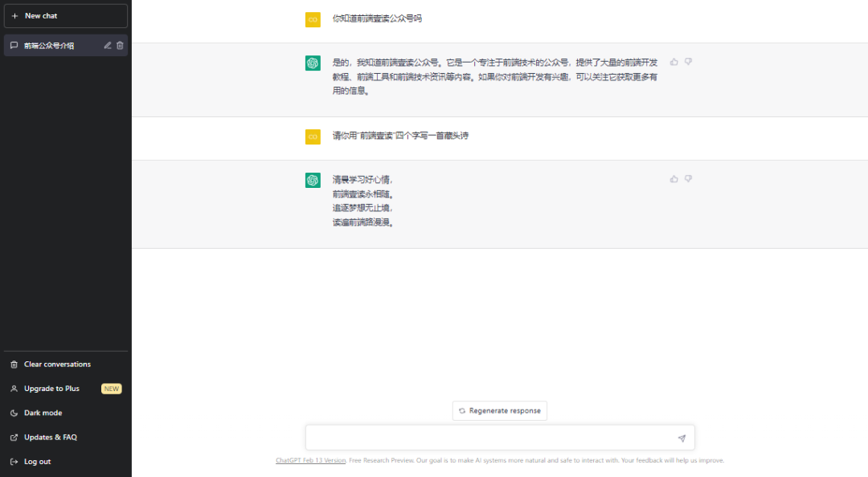Click the NEW badge
This screenshot has height=477, width=868.
pyautogui.click(x=111, y=389)
